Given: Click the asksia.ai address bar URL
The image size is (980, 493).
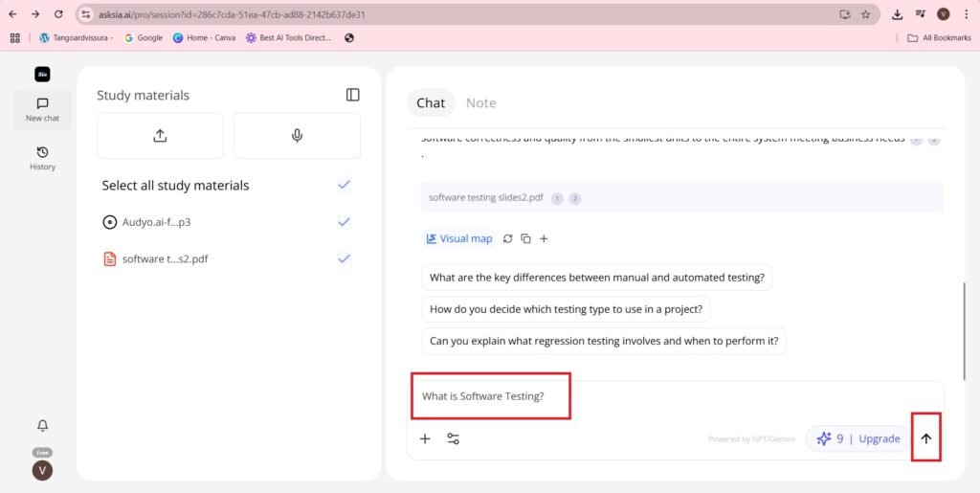Looking at the screenshot, I should (232, 14).
